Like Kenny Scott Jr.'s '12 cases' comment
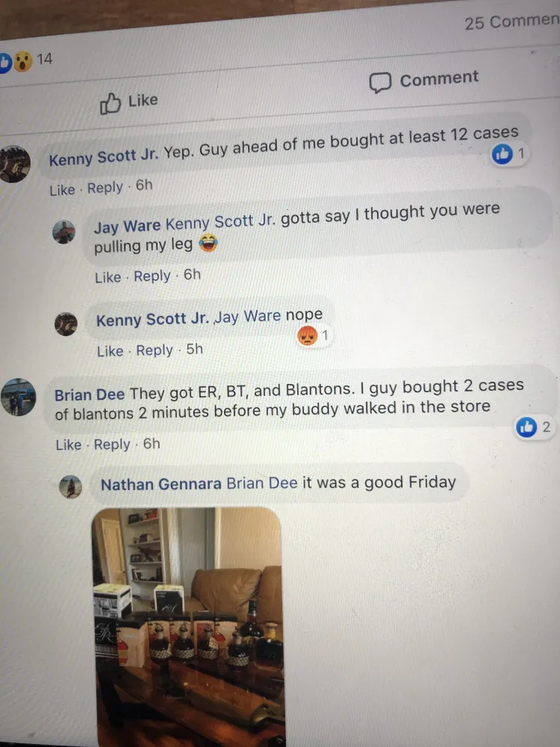This screenshot has width=560, height=747. (x=63, y=190)
